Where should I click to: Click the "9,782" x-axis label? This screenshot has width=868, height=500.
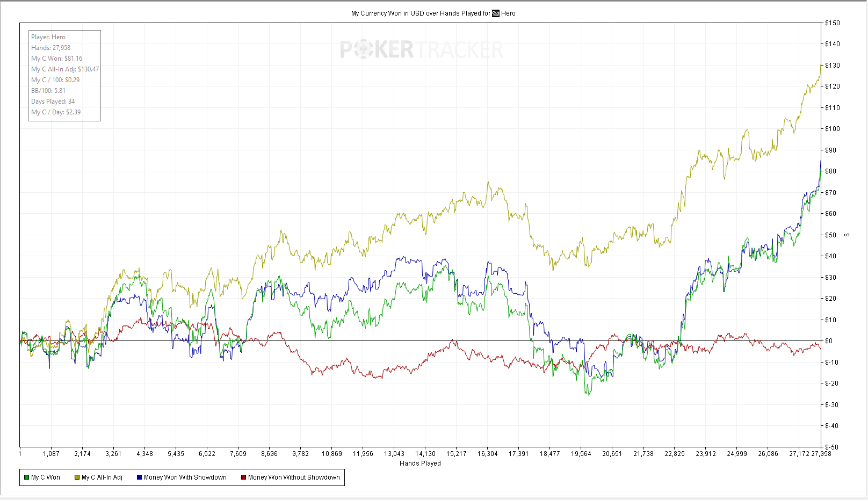301,454
